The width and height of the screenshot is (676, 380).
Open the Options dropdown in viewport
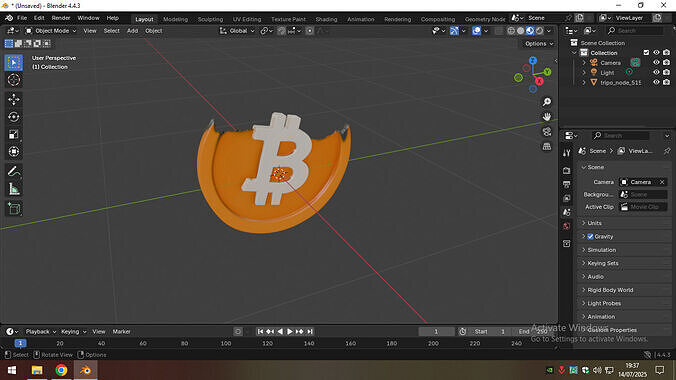coord(539,44)
